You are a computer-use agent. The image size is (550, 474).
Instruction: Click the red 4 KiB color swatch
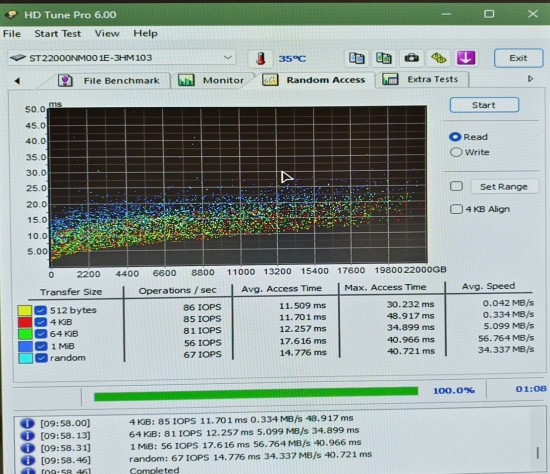tap(25, 322)
